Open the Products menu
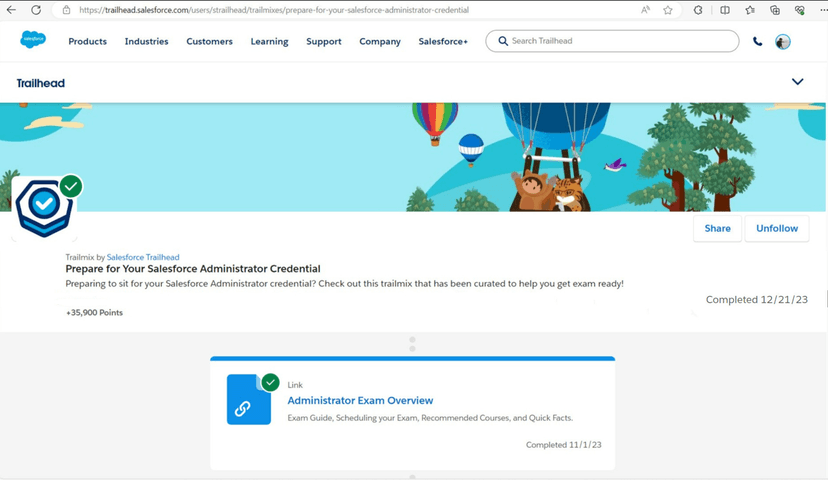 click(87, 42)
